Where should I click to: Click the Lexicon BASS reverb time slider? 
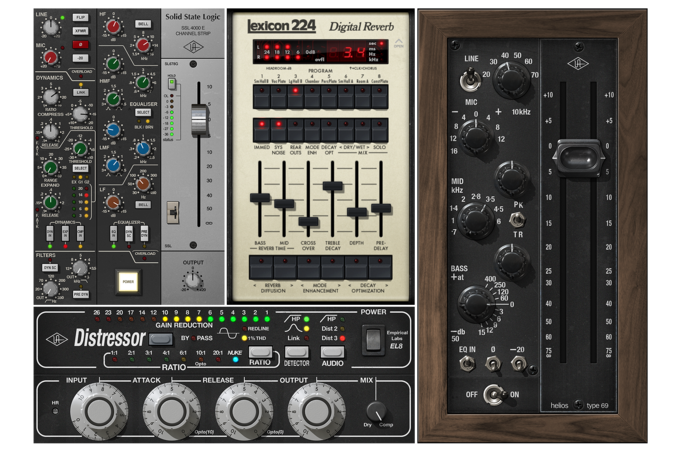[x=260, y=198]
